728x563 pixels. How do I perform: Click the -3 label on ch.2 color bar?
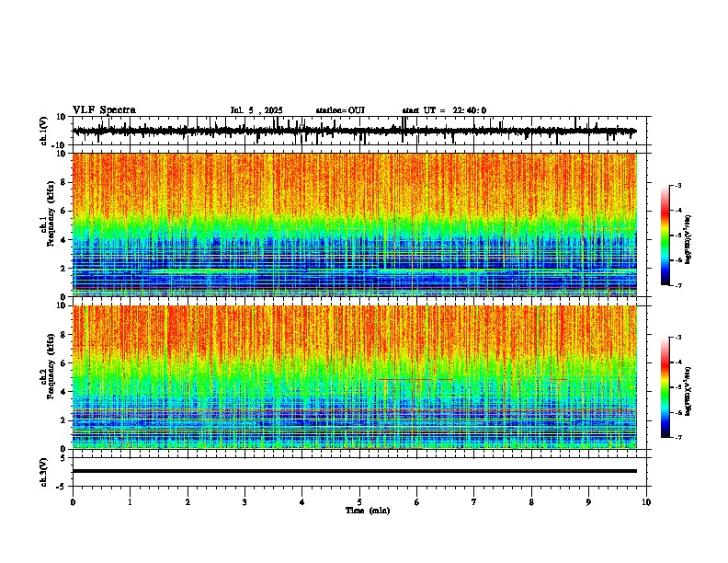click(678, 338)
